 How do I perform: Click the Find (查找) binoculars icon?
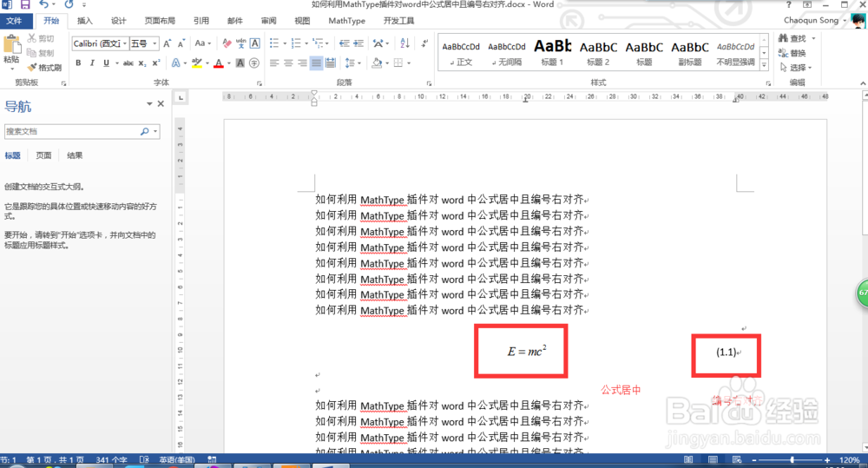(783, 38)
